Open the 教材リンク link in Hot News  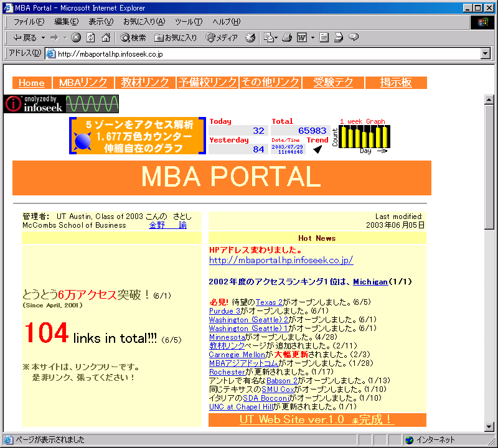point(227,346)
